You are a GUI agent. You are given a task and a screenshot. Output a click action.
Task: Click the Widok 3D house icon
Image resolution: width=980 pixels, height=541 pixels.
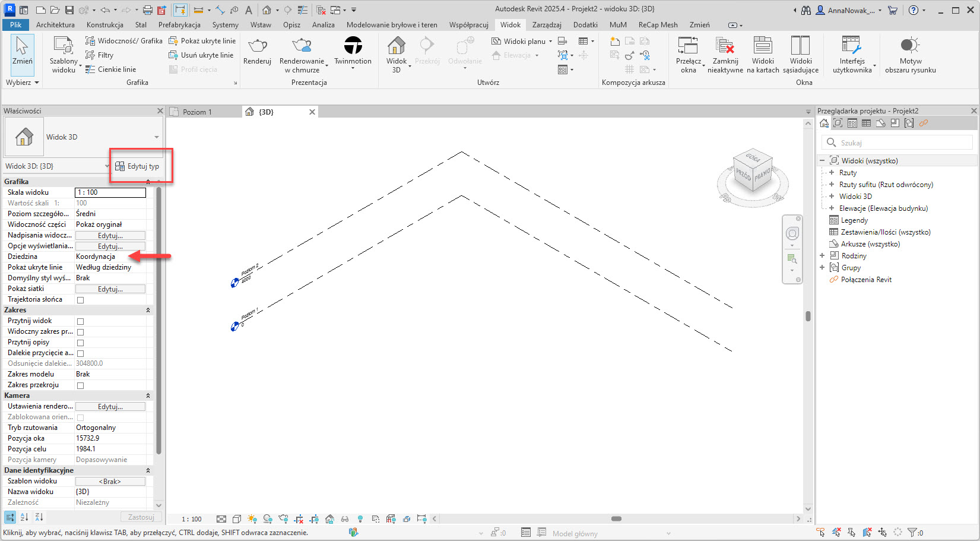coord(396,46)
